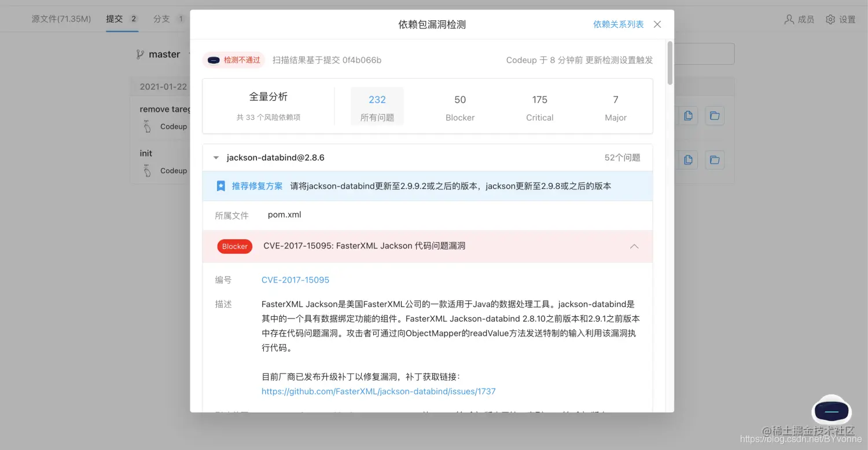
Task: Collapse the CVE-2017-15095 vulnerability details
Action: 634,246
